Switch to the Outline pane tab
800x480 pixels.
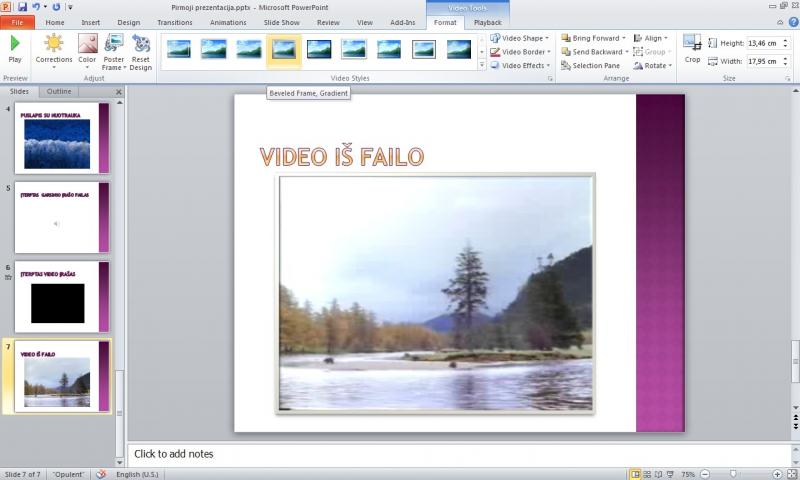click(x=59, y=91)
